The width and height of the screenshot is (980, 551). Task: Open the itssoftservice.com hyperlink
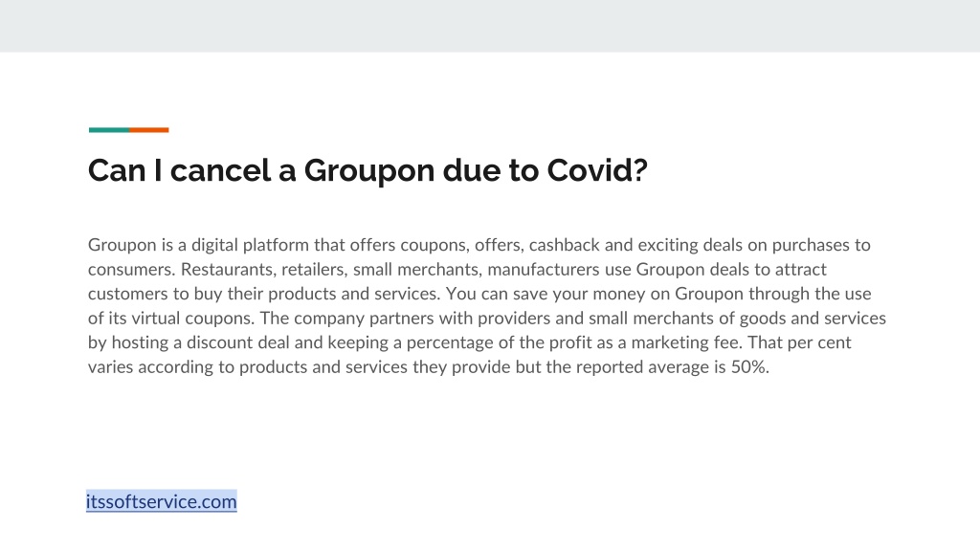[x=161, y=501]
